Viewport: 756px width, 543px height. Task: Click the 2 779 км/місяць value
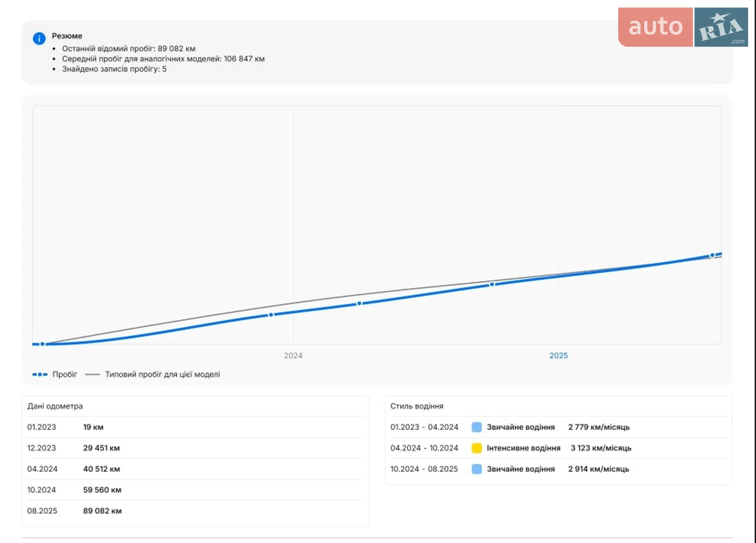coord(599,427)
